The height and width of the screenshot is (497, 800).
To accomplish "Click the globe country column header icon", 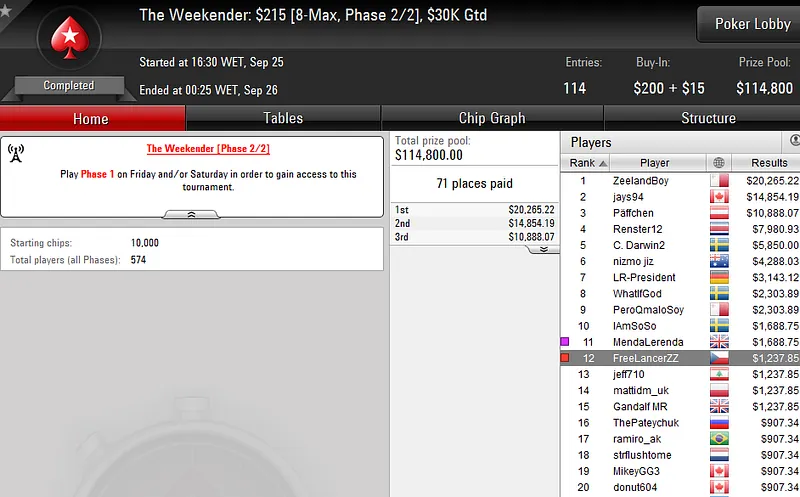I will (719, 163).
